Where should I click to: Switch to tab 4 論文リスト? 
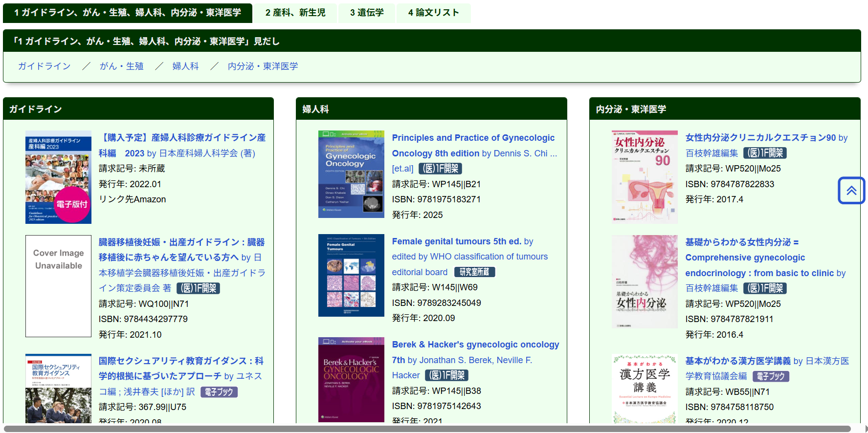coord(434,13)
